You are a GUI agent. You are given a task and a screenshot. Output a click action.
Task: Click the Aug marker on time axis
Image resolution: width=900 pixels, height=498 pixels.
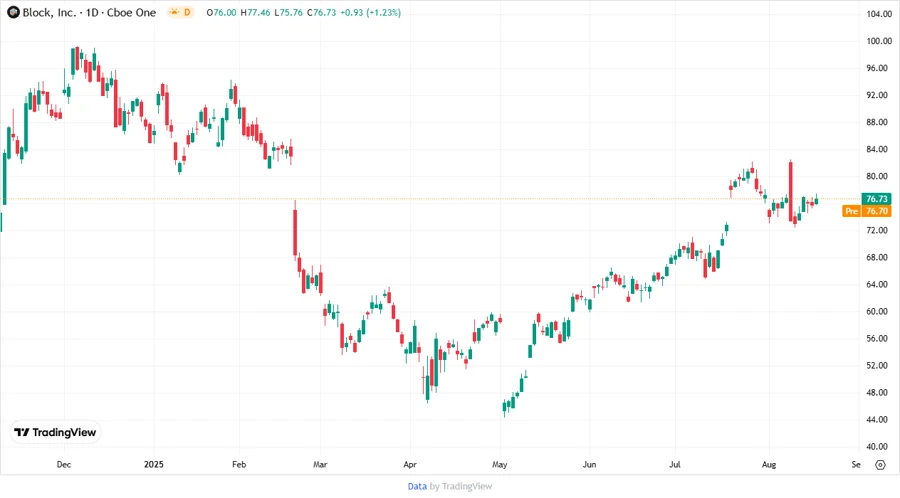pyautogui.click(x=768, y=464)
